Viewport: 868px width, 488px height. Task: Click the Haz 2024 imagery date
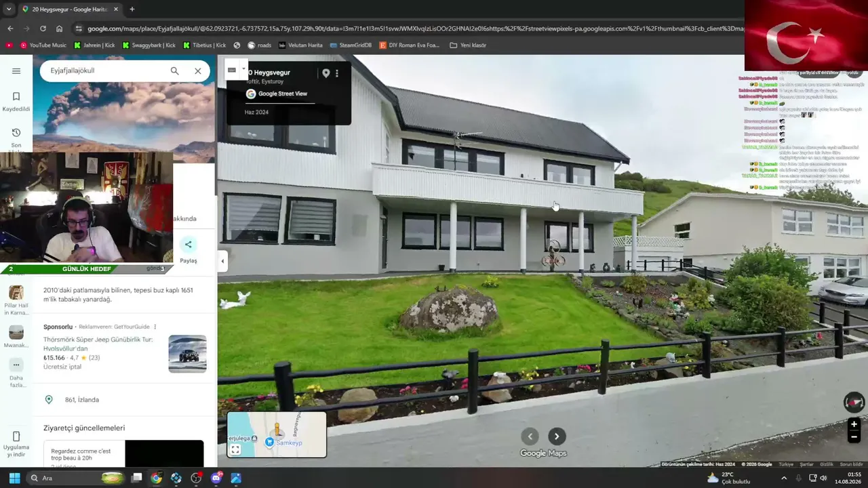(x=256, y=113)
